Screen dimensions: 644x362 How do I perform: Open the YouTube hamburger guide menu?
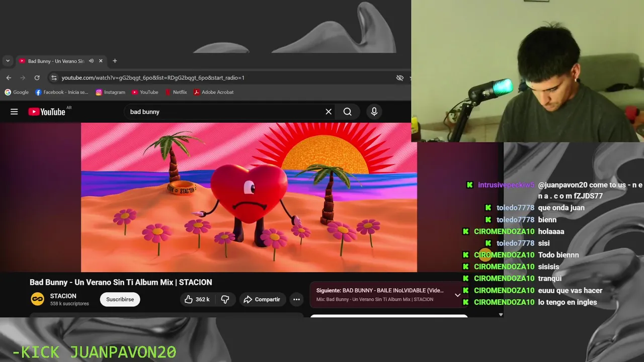14,112
